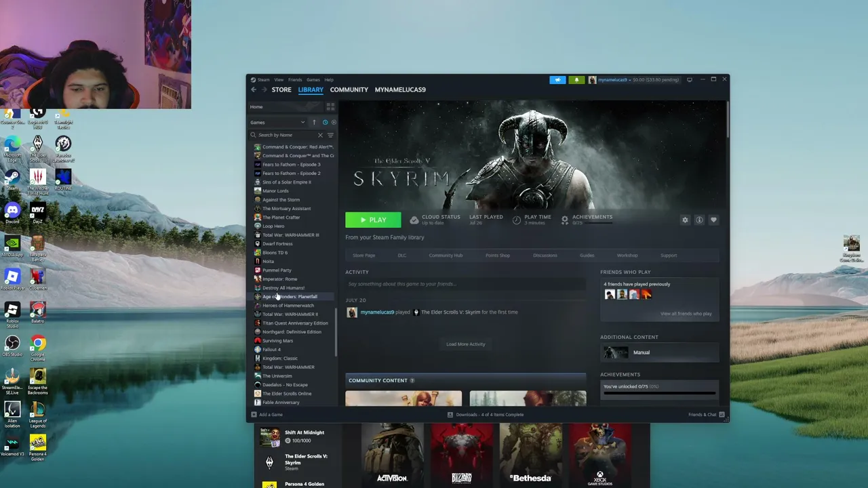This screenshot has width=868, height=488.
Task: Open Friends & Chat icon
Action: 722,415
